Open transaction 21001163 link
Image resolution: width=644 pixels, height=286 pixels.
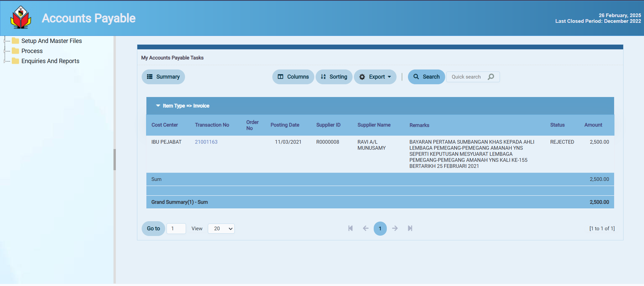(x=206, y=142)
